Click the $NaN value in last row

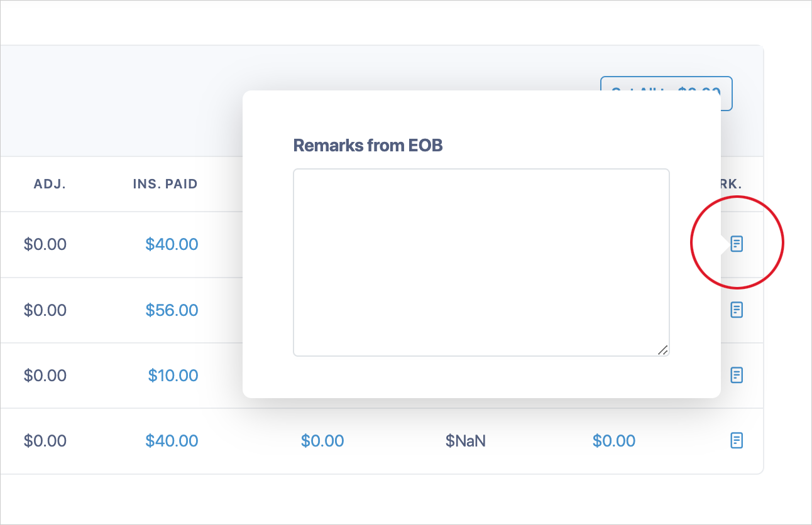tap(466, 441)
